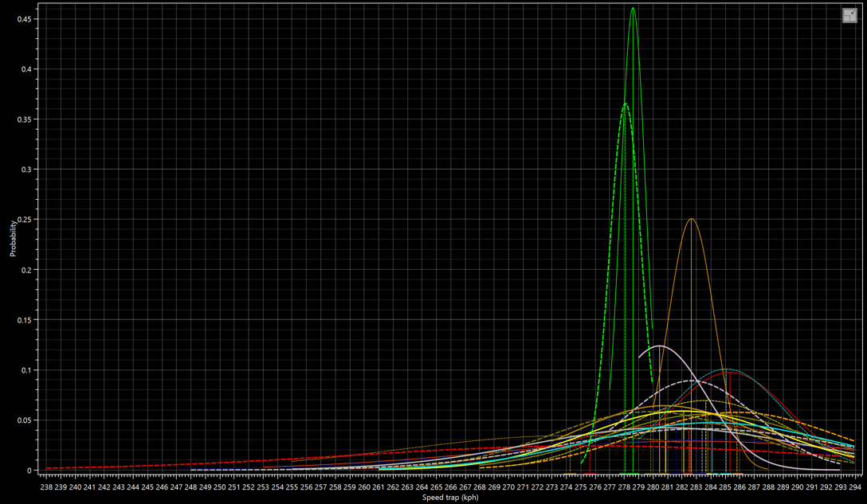Image resolution: width=867 pixels, height=504 pixels.
Task: Click the peak of the dashed green curve
Action: [x=625, y=104]
